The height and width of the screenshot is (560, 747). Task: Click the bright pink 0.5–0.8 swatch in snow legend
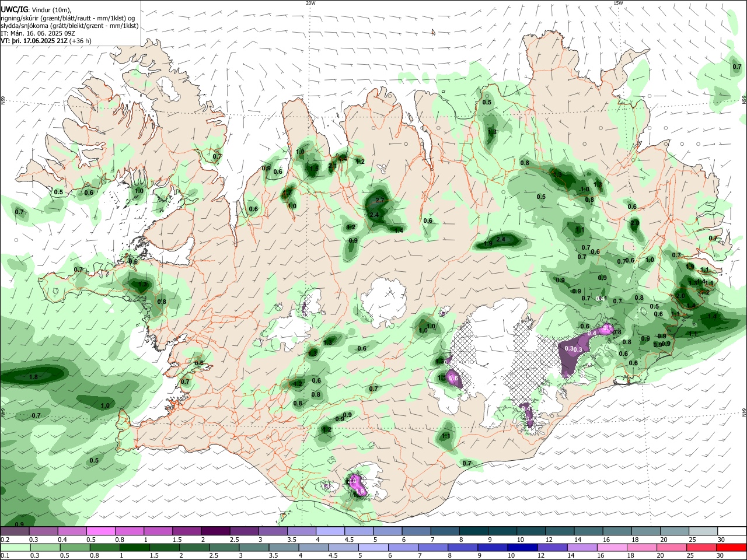tap(102, 531)
